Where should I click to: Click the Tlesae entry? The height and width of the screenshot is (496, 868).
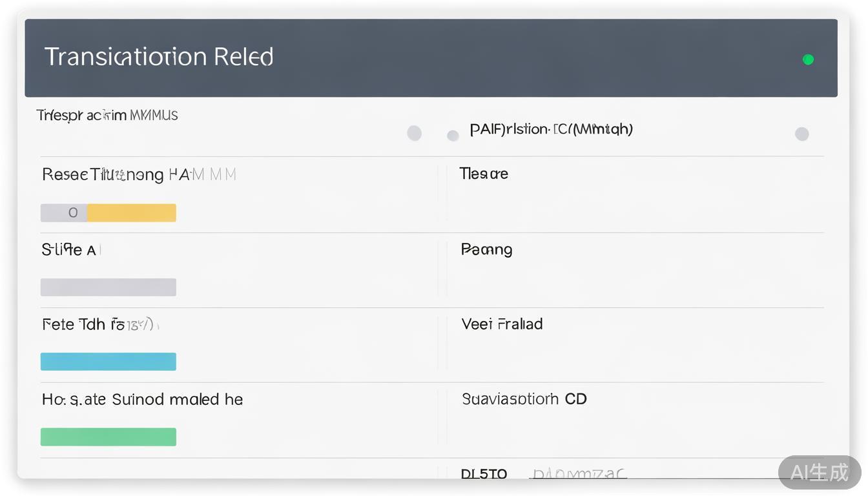pos(484,174)
